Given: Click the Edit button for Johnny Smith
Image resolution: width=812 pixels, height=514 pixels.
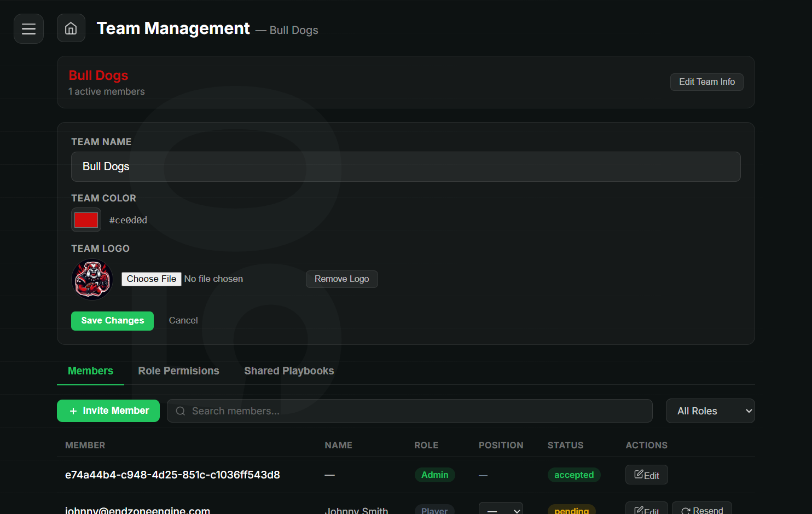Looking at the screenshot, I should pyautogui.click(x=647, y=509).
